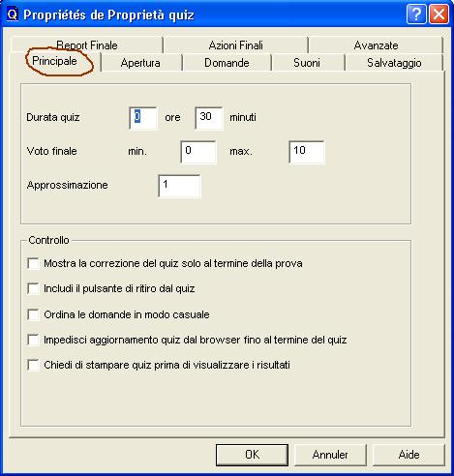Open the Avanzate tab
454x476 pixels.
pyautogui.click(x=376, y=45)
